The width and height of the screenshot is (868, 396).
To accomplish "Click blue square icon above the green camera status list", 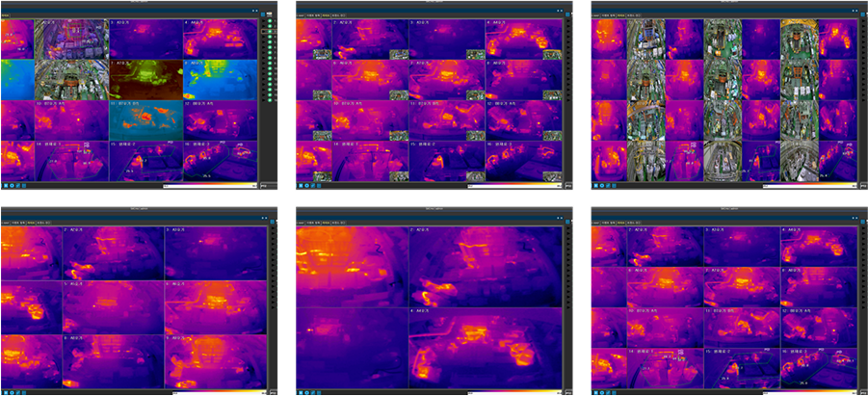I will pos(263,14).
